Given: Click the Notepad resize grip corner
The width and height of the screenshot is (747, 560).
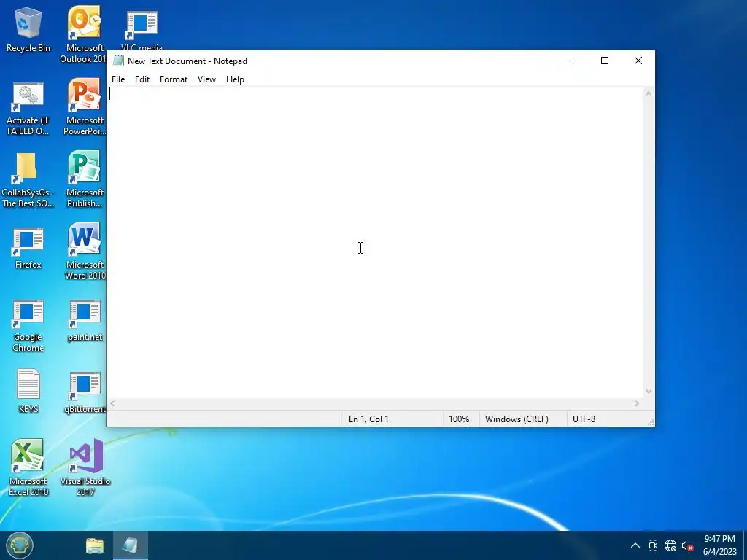Looking at the screenshot, I should click(x=650, y=422).
